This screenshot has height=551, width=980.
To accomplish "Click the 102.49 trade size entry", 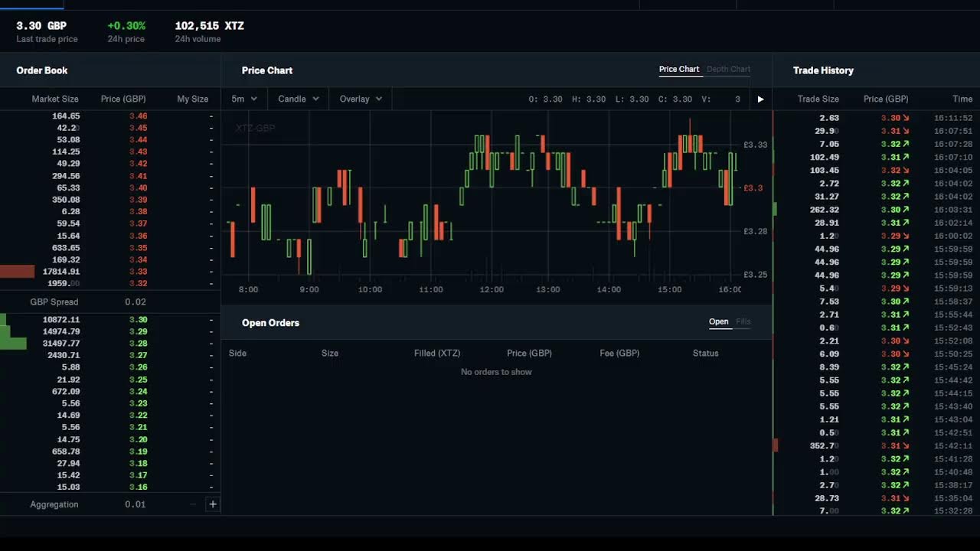I will click(824, 157).
